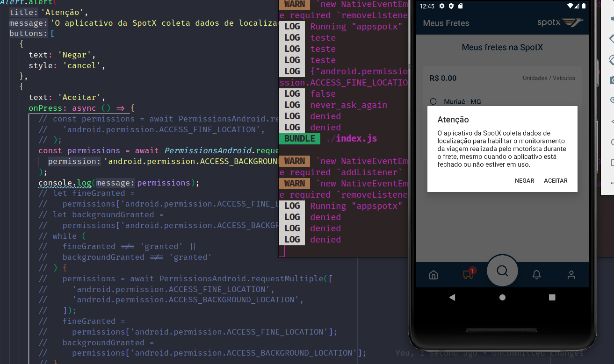Click the green BUNDLE label in terminal
Viewport: 614px width, 364px height.
click(300, 138)
